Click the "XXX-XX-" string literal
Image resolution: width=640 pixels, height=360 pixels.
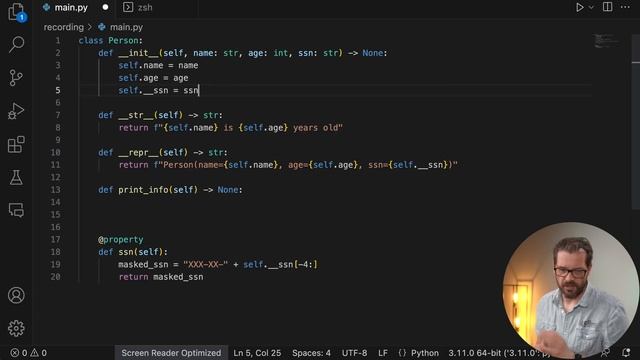coord(206,264)
